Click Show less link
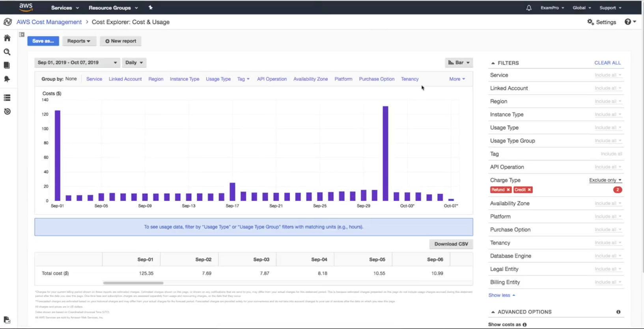 pyautogui.click(x=502, y=296)
